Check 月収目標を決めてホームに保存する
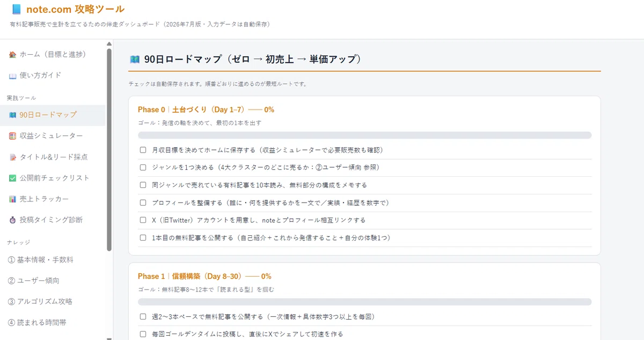 [x=143, y=150]
